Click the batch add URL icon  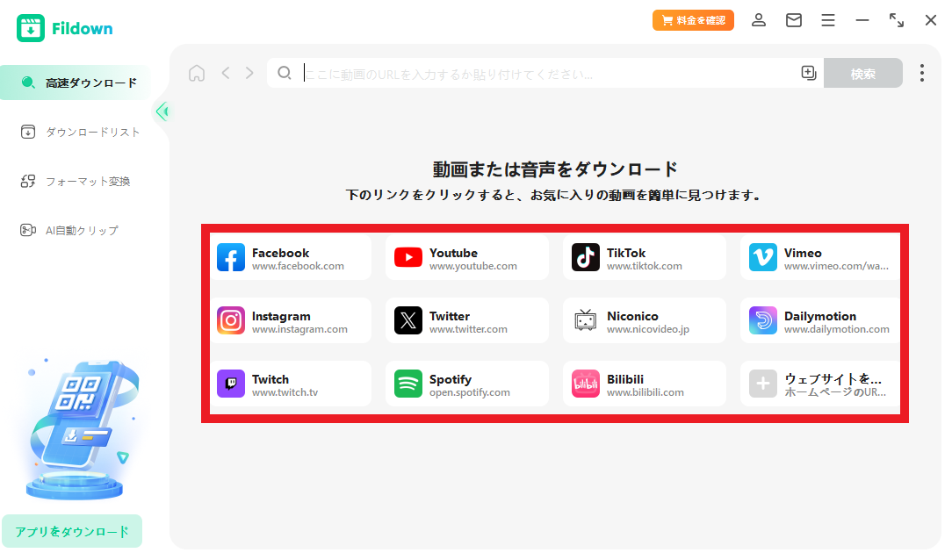pos(809,73)
